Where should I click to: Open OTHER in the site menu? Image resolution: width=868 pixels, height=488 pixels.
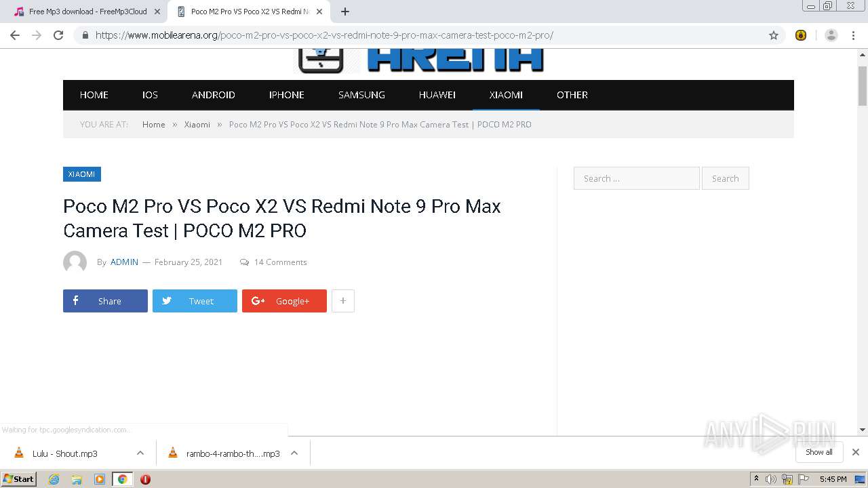(x=572, y=95)
